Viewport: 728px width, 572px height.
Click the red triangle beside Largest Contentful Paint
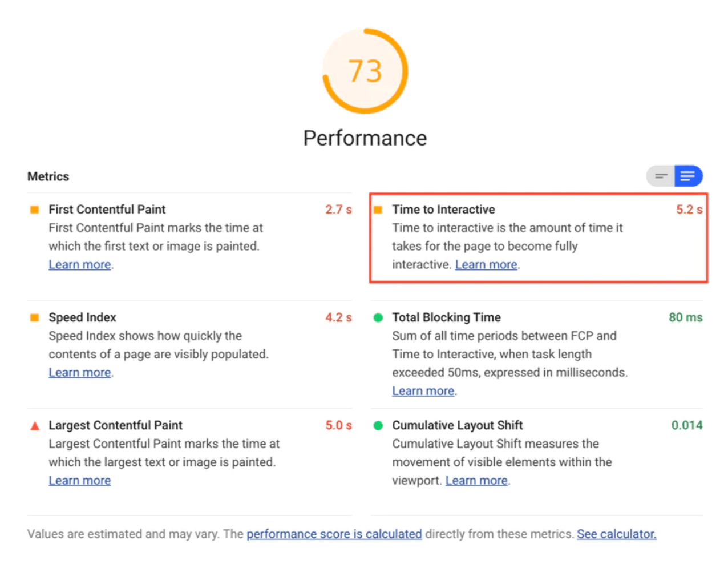click(35, 425)
